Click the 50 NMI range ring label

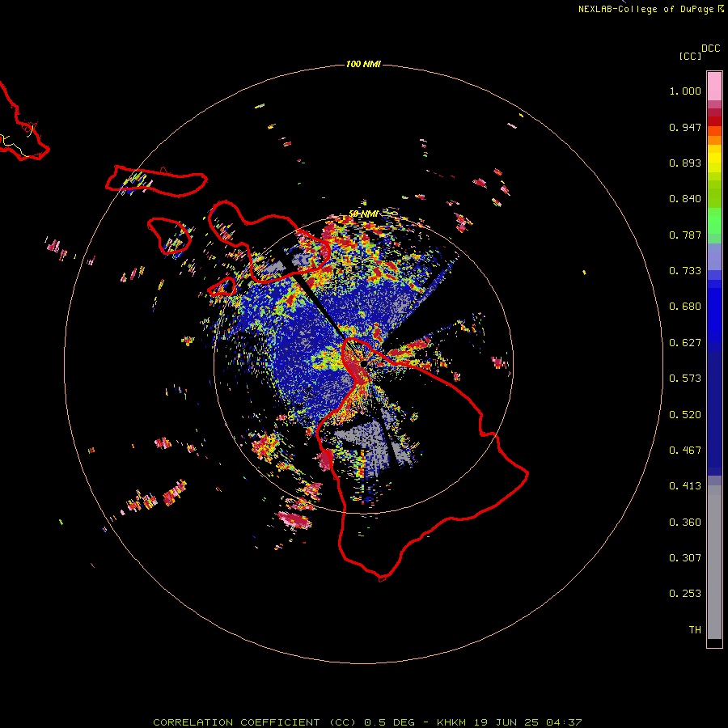click(363, 214)
